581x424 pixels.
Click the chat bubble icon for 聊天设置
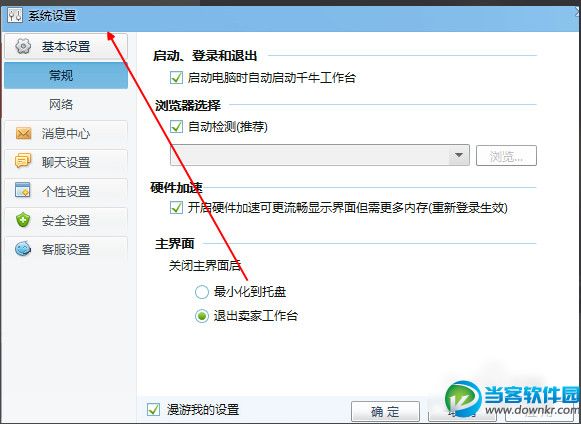point(23,162)
